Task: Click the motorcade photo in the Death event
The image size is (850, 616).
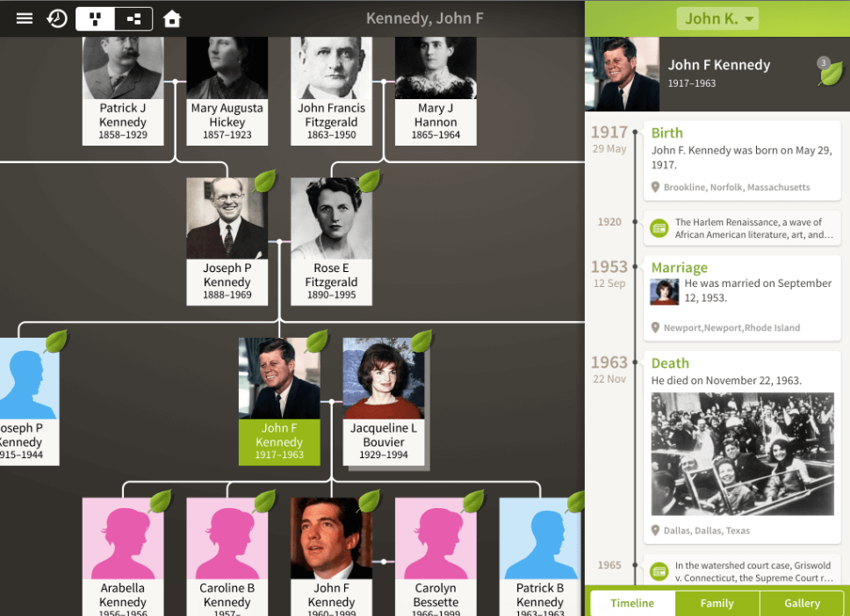Action: tap(742, 454)
